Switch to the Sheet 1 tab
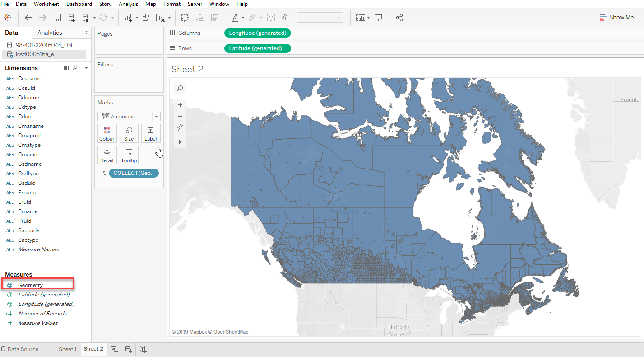644x357 pixels. (68, 349)
